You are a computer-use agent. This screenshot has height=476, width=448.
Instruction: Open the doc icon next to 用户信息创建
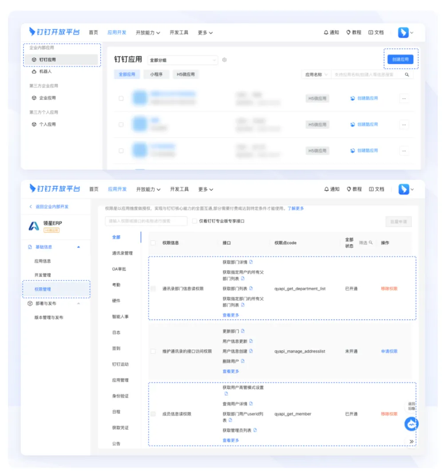[x=251, y=351]
